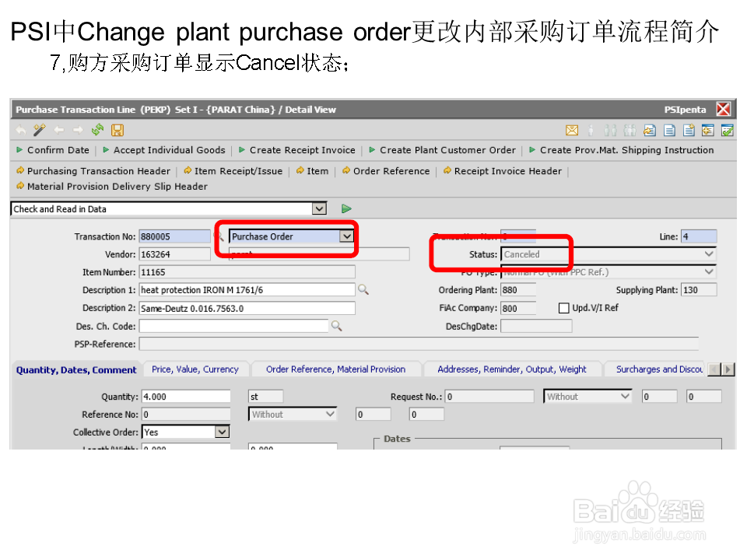The image size is (747, 560).
Task: Click the magnifier lookup beside Des. Ch. Code
Action: 336,326
